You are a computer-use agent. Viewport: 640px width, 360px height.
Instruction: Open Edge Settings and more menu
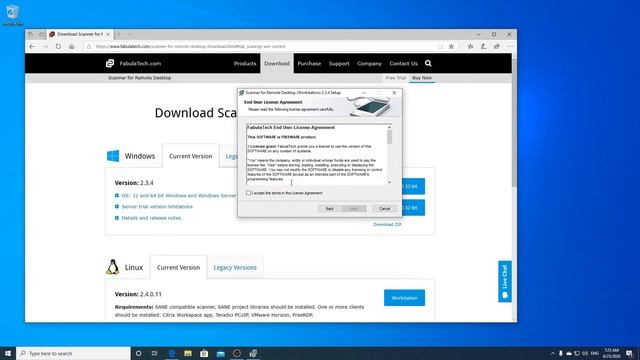[510, 47]
